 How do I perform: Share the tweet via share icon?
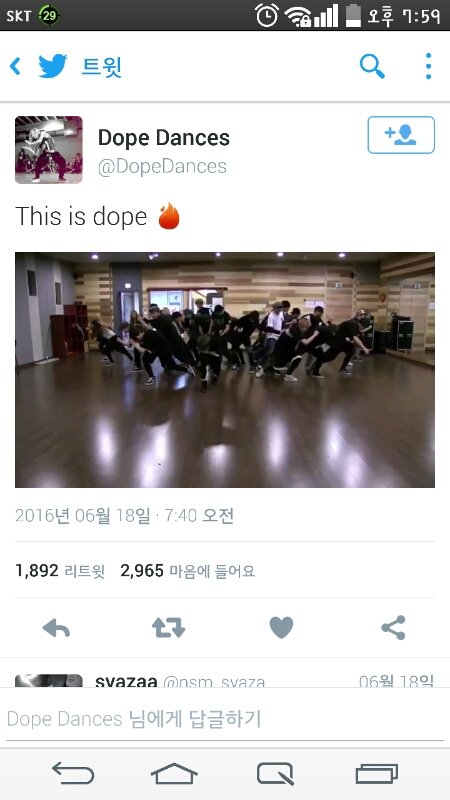click(x=393, y=628)
